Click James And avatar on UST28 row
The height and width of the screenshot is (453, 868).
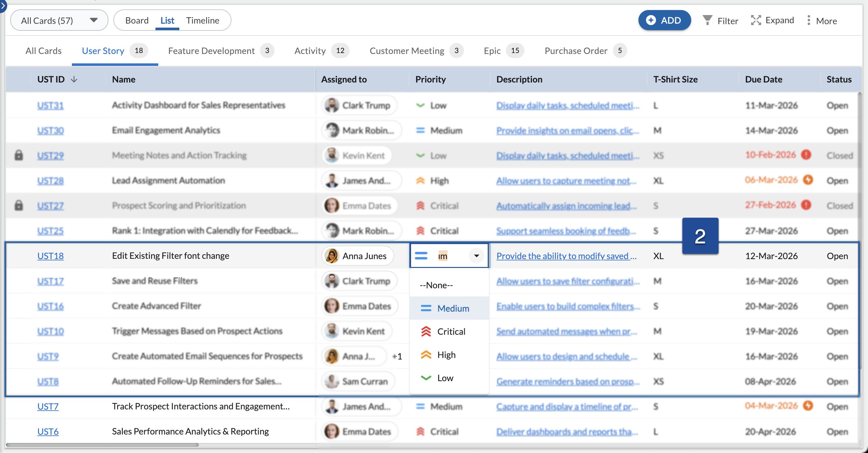point(332,180)
